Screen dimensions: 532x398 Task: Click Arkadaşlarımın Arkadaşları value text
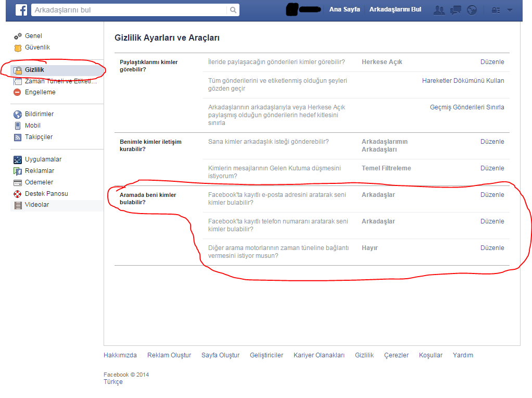pyautogui.click(x=384, y=145)
